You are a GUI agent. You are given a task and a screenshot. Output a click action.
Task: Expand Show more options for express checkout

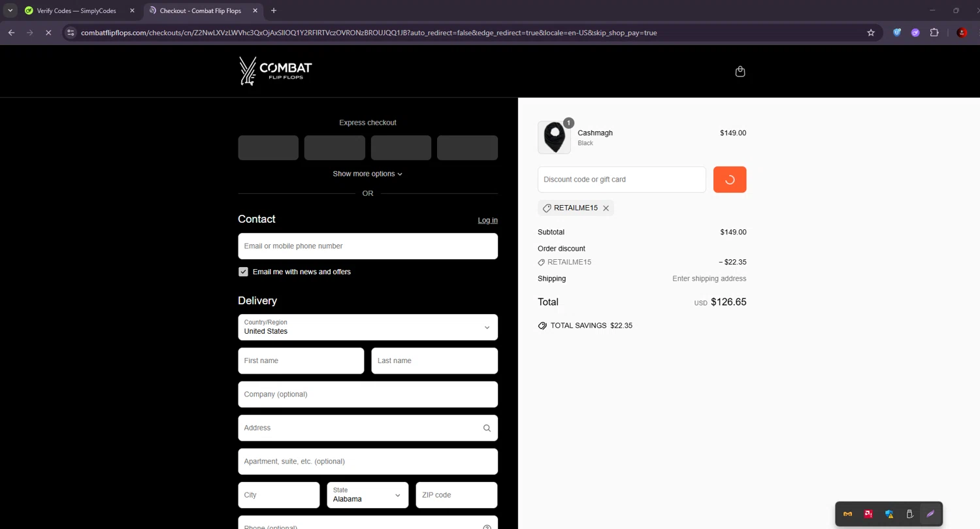pos(368,174)
